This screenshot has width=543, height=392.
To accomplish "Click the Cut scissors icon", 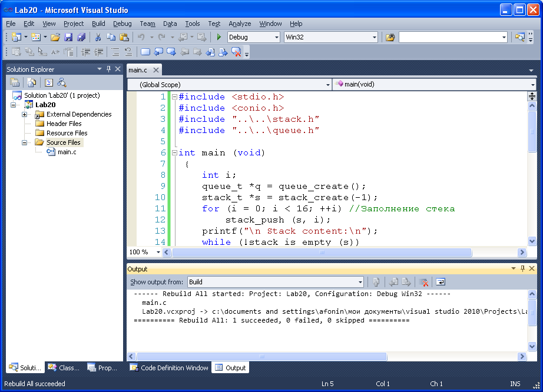I will click(x=98, y=37).
